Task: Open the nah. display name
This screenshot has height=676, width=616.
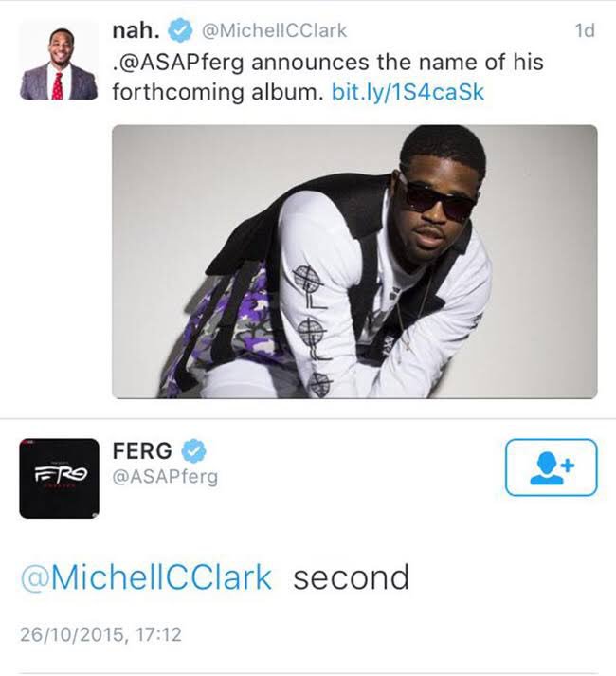Action: coord(136,30)
